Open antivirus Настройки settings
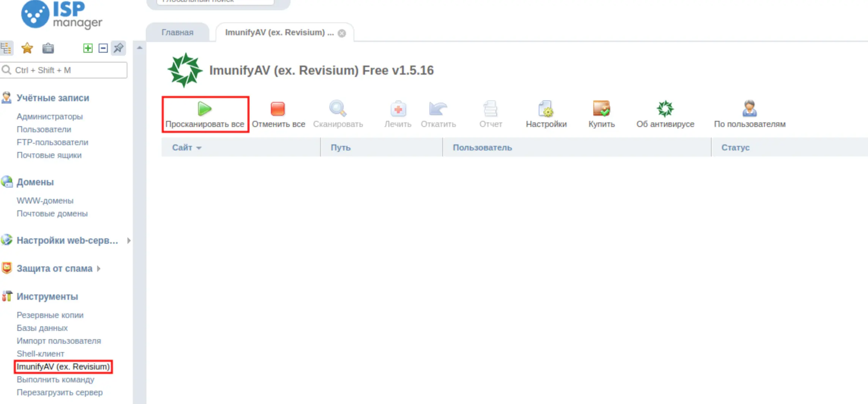 click(x=546, y=114)
